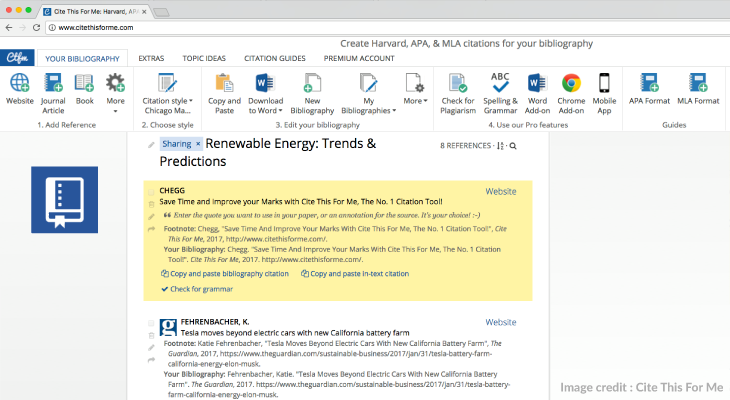
Task: Tick the Fehrenbacher reference checkbox
Action: coord(151,323)
